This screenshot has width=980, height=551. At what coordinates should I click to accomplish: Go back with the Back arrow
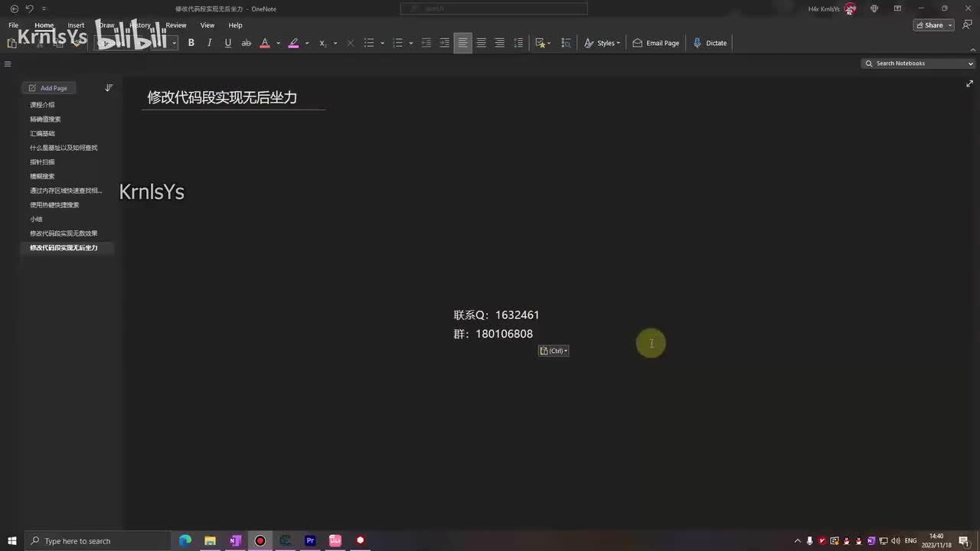click(14, 8)
